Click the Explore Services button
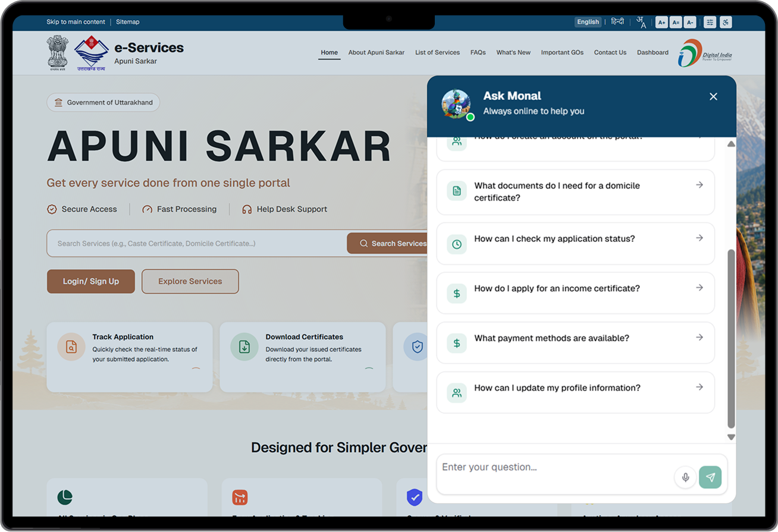This screenshot has width=778, height=532. tap(190, 282)
